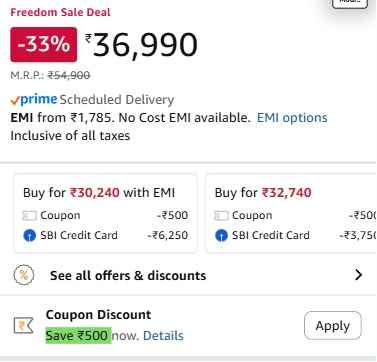The width and height of the screenshot is (377, 362).
Task: Click SBI logo in ₹30,240 EMI offer
Action: [29, 236]
